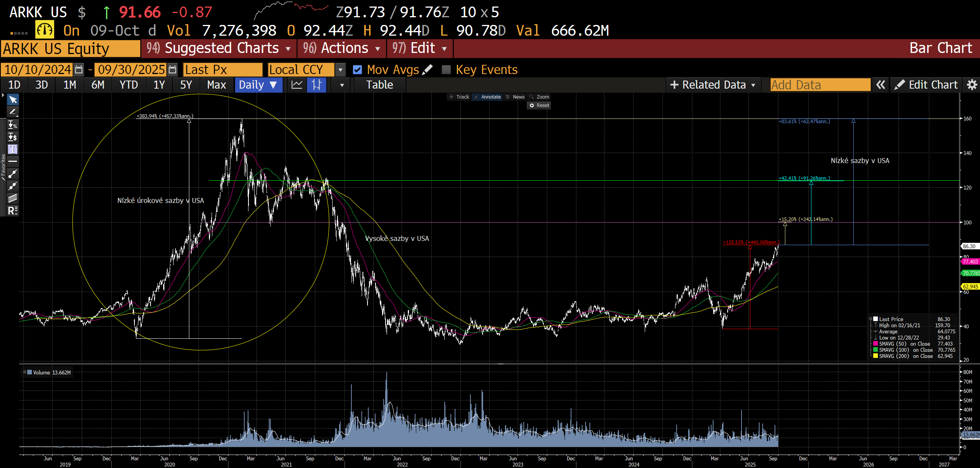Select the 5Y range tab
Image resolution: width=980 pixels, height=468 pixels.
186,85
